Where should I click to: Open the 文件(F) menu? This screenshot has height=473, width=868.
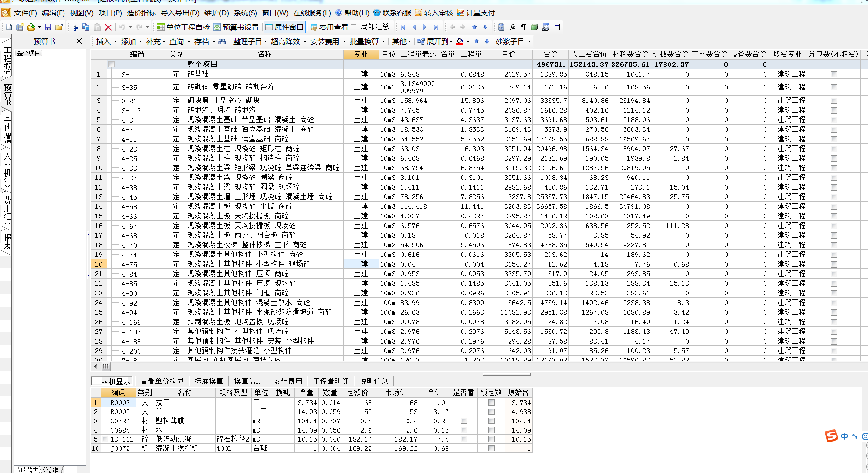25,13
